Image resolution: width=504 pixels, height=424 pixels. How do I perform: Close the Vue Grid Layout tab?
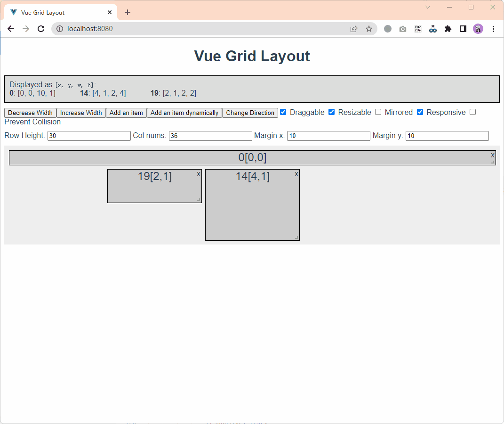(x=110, y=12)
